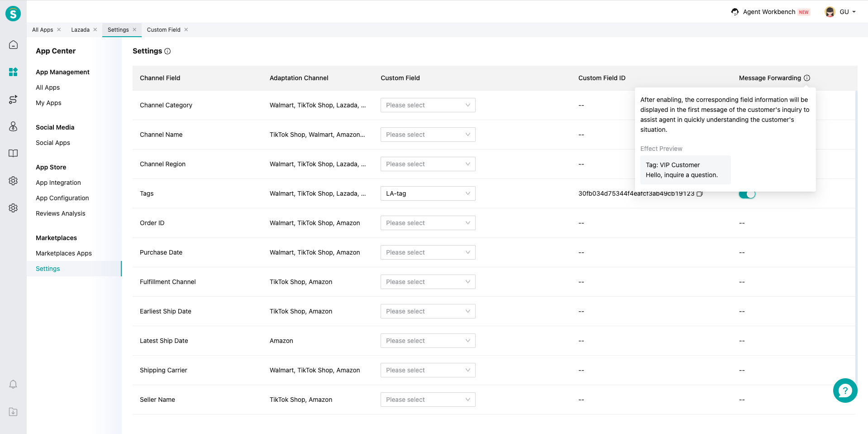Viewport: 868px width, 434px height.
Task: Click the floating help question mark button
Action: pos(845,391)
